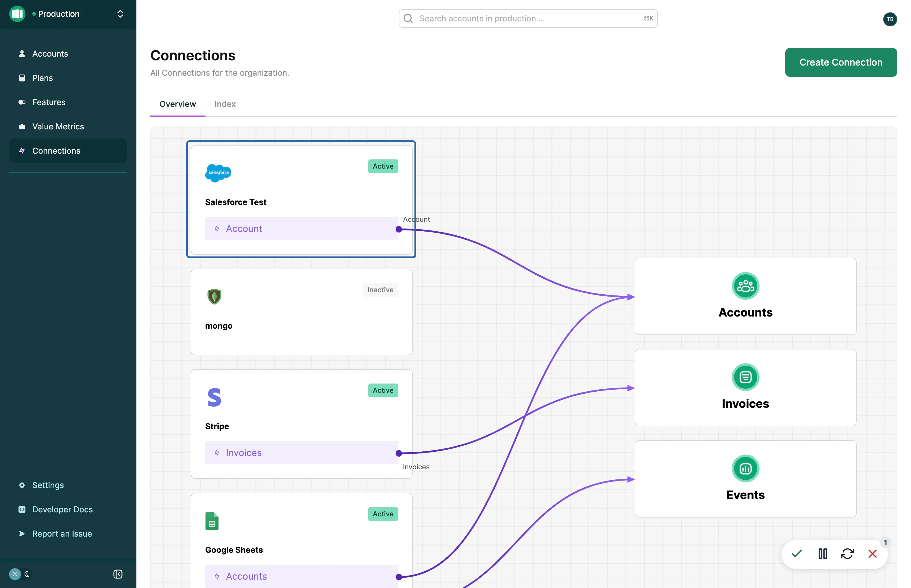The height and width of the screenshot is (588, 911).
Task: Click the Create Connection button
Action: click(x=841, y=62)
